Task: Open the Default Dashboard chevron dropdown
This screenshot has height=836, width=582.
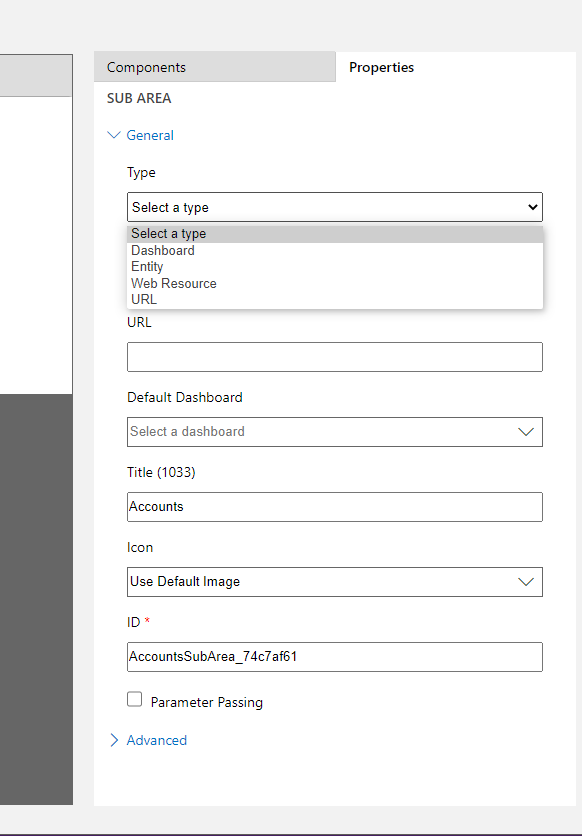Action: 526,432
